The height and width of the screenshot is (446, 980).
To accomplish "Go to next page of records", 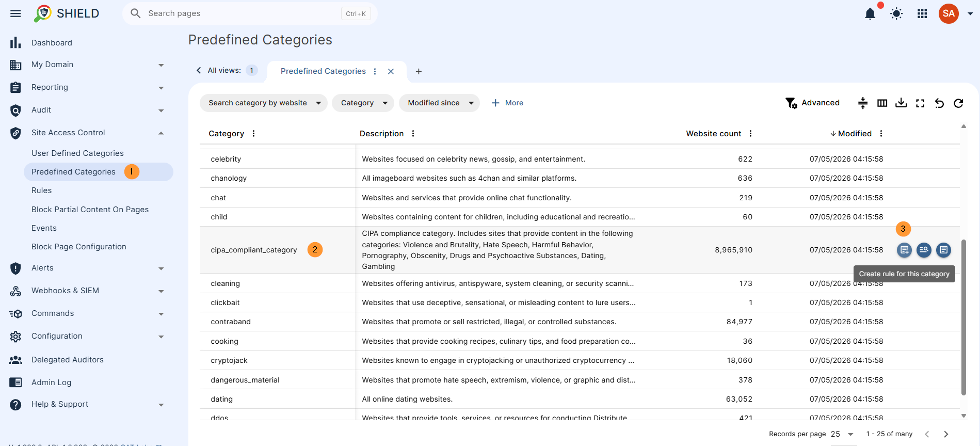I will (x=946, y=434).
